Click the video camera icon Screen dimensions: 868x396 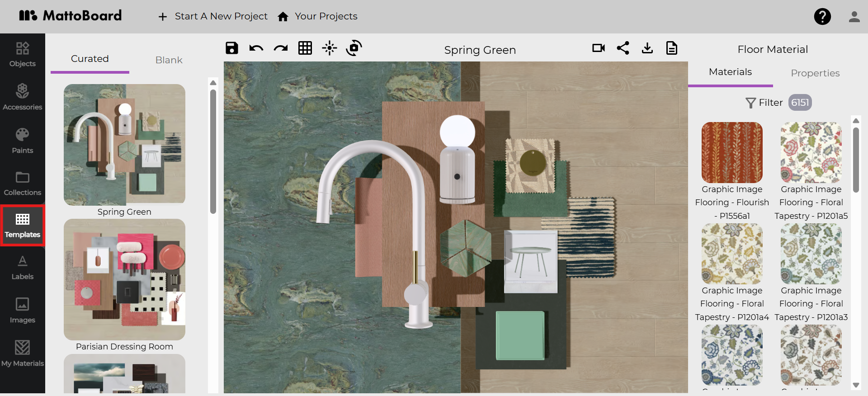[x=599, y=48]
